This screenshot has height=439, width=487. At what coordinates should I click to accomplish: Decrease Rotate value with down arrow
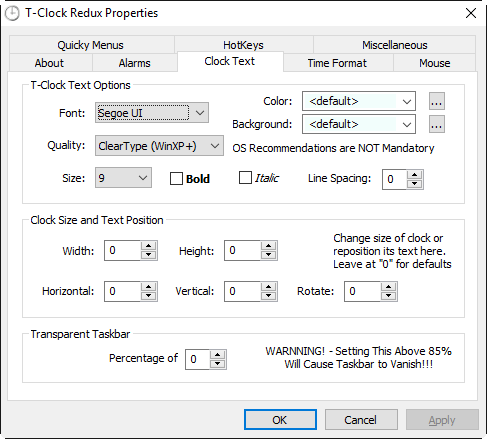[389, 295]
